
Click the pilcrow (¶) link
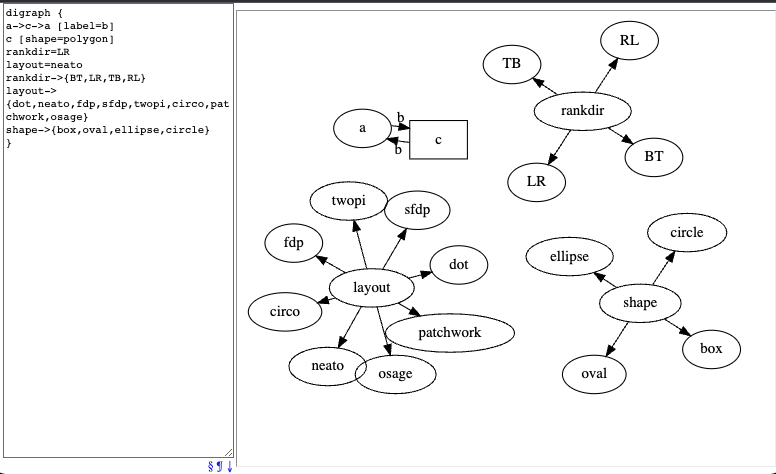pos(219,466)
